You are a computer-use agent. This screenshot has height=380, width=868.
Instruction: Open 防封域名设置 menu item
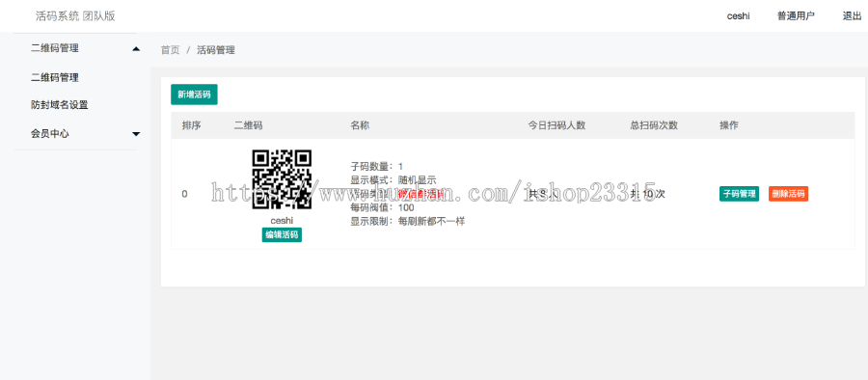coord(59,105)
